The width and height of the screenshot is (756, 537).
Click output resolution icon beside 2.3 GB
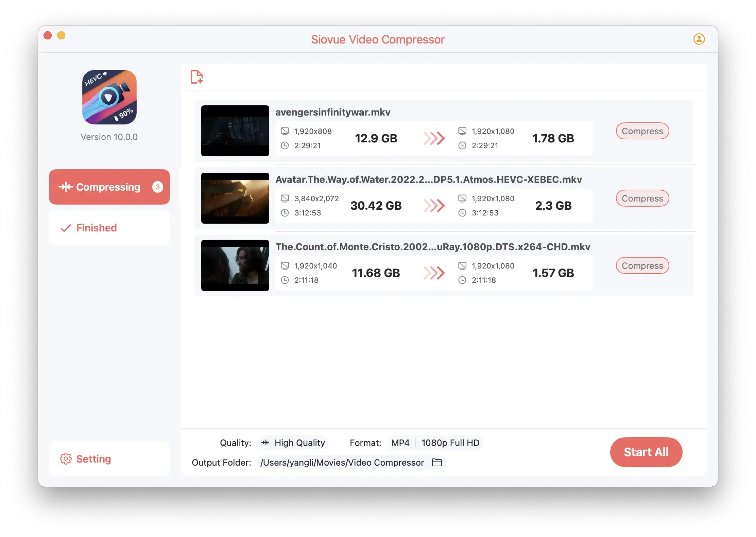pyautogui.click(x=462, y=198)
